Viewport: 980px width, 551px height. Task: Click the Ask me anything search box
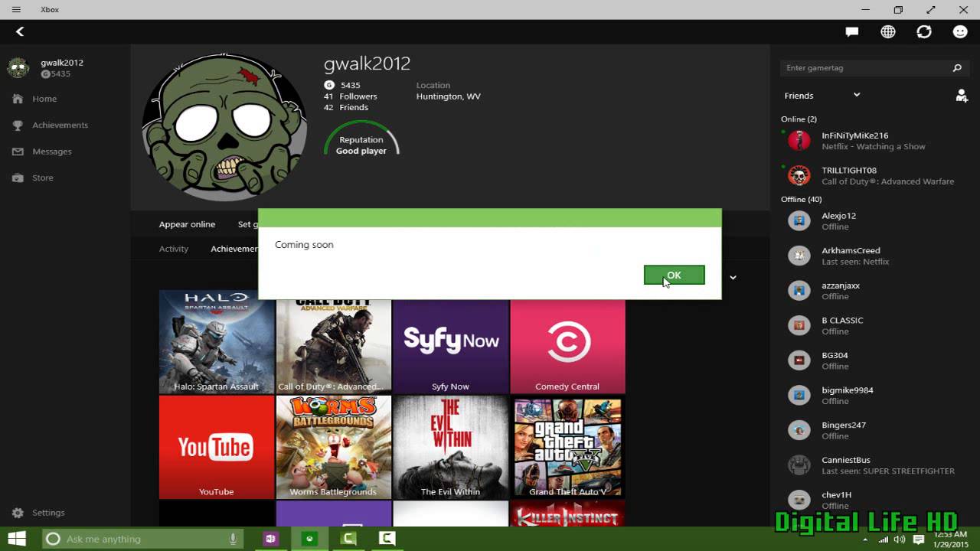[142, 539]
